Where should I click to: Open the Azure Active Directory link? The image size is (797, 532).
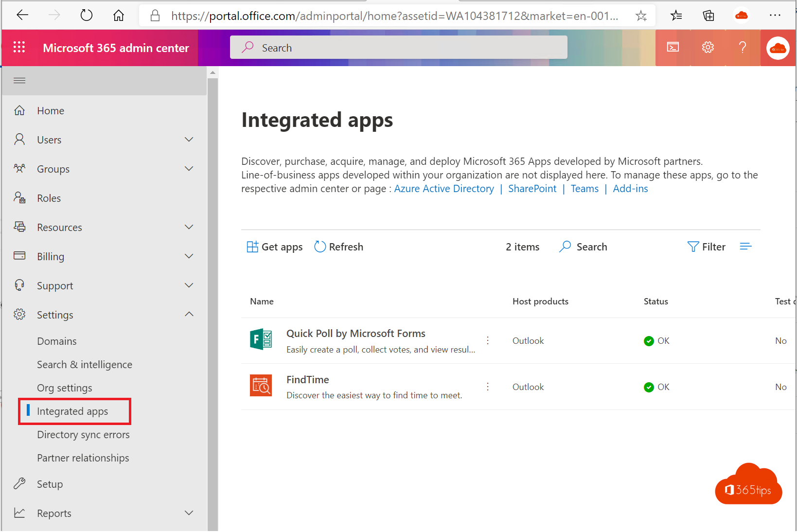tap(443, 189)
